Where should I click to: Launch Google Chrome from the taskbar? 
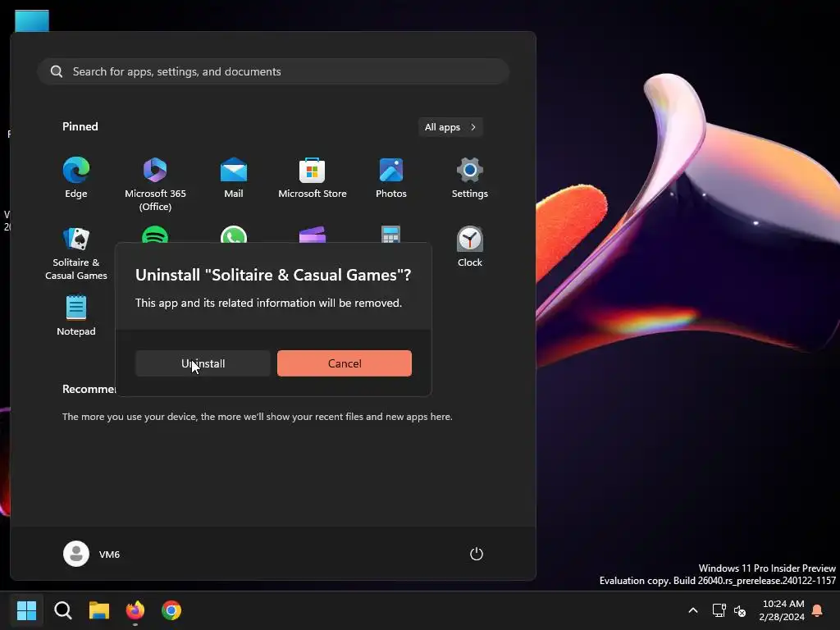click(x=171, y=610)
